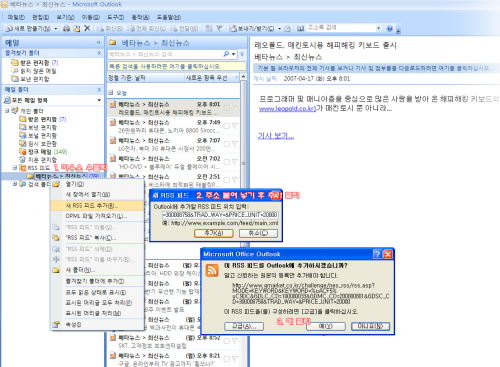Toggle flag on the 오후 8:01 message

pyautogui.click(x=235, y=108)
